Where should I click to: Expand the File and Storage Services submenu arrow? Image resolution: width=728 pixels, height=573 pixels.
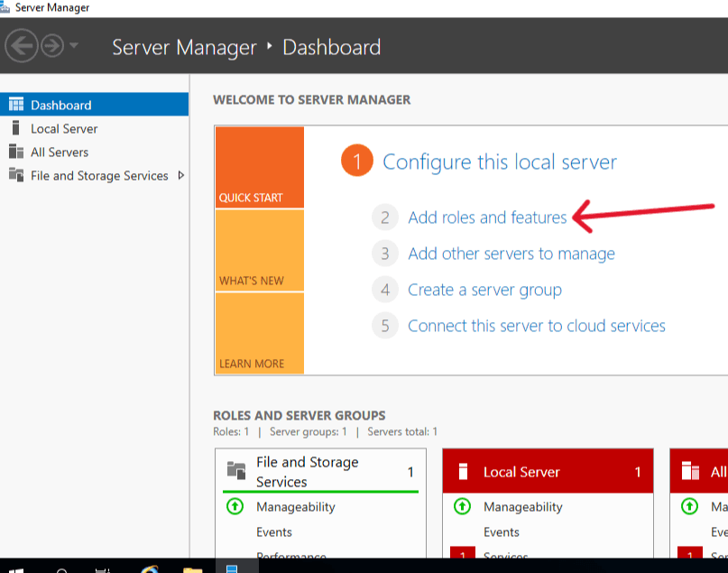181,175
